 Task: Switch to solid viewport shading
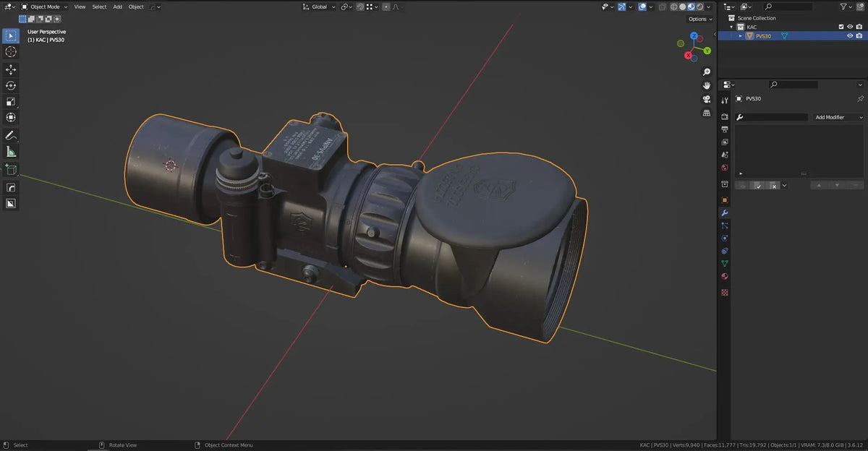coord(682,7)
